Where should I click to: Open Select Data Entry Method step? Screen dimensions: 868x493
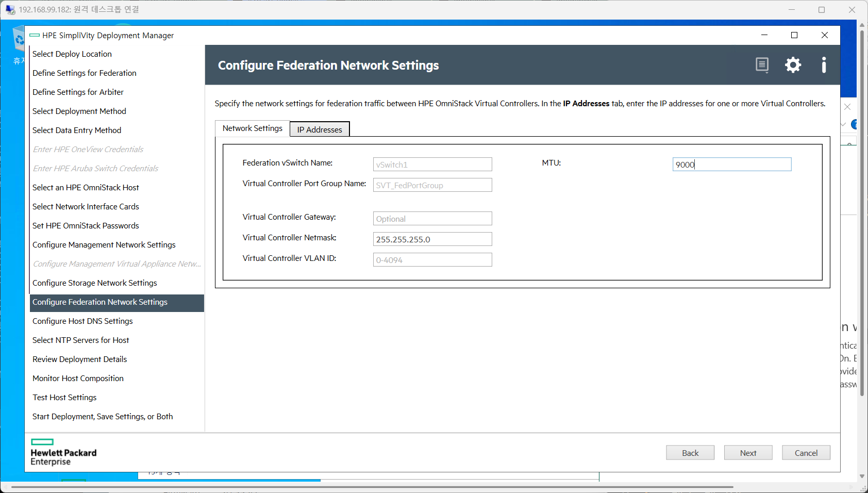click(117, 130)
